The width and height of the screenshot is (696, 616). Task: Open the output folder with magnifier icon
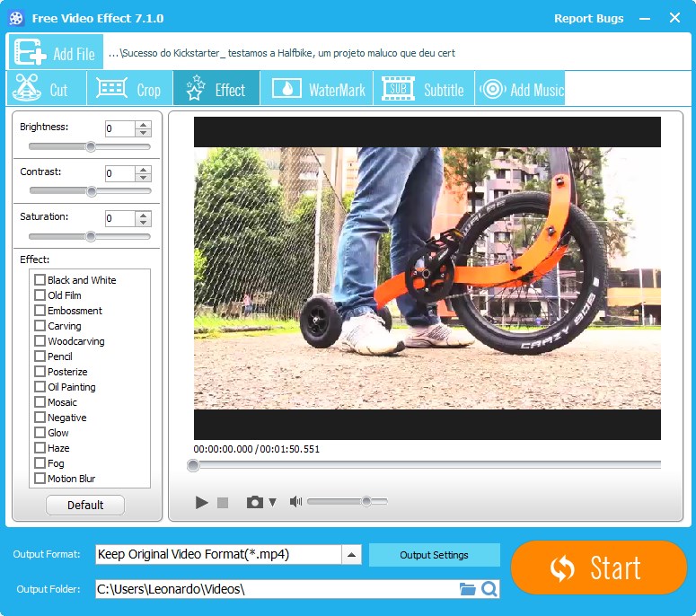click(489, 589)
